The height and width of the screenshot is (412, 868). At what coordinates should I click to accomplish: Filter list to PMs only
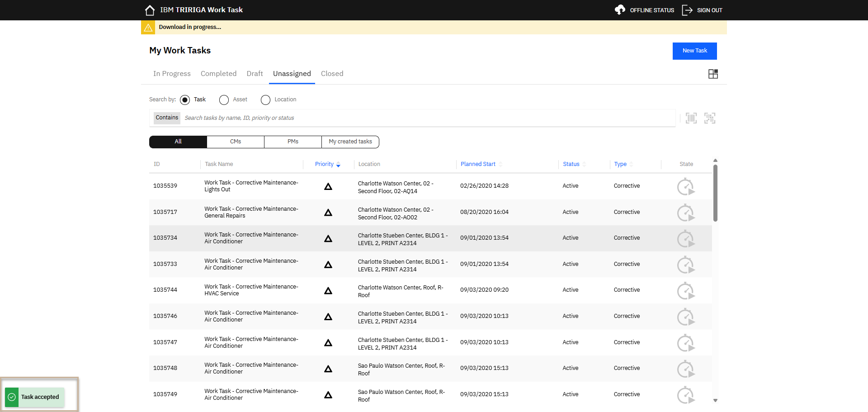point(293,142)
